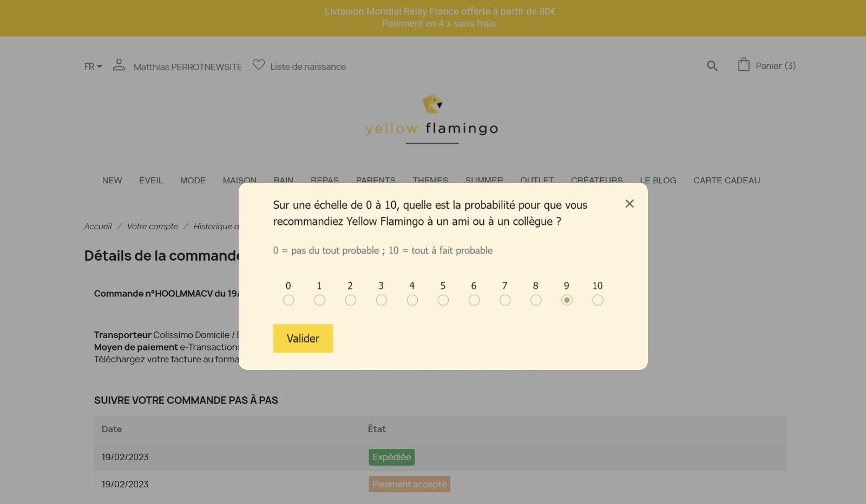The width and height of the screenshot is (866, 504).
Task: Click the Yellow Flamingo logo
Action: (432, 119)
